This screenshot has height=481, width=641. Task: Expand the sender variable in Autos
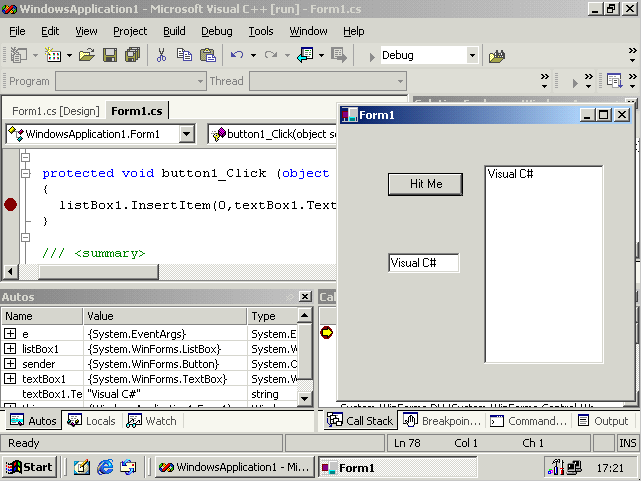[10, 363]
